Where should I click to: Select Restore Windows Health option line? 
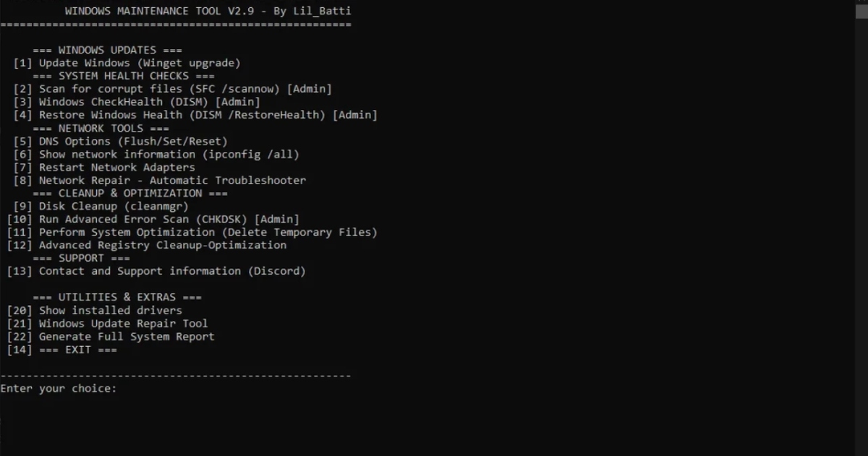(195, 115)
